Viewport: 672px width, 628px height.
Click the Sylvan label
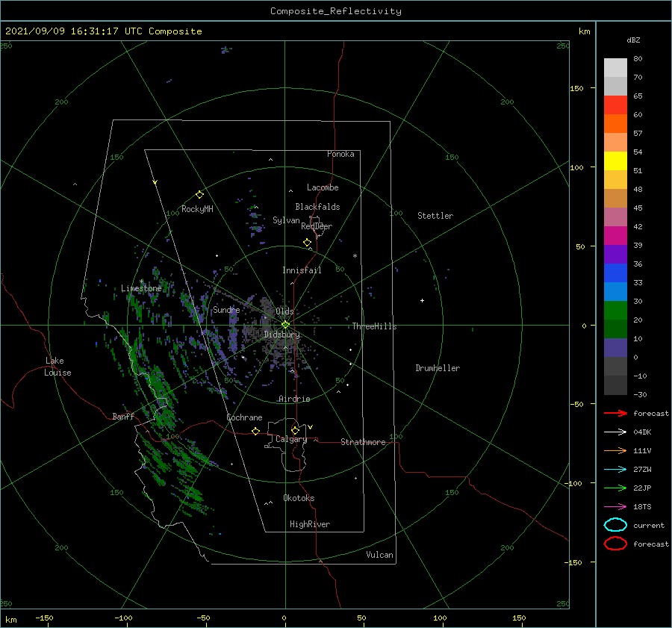[x=286, y=220]
